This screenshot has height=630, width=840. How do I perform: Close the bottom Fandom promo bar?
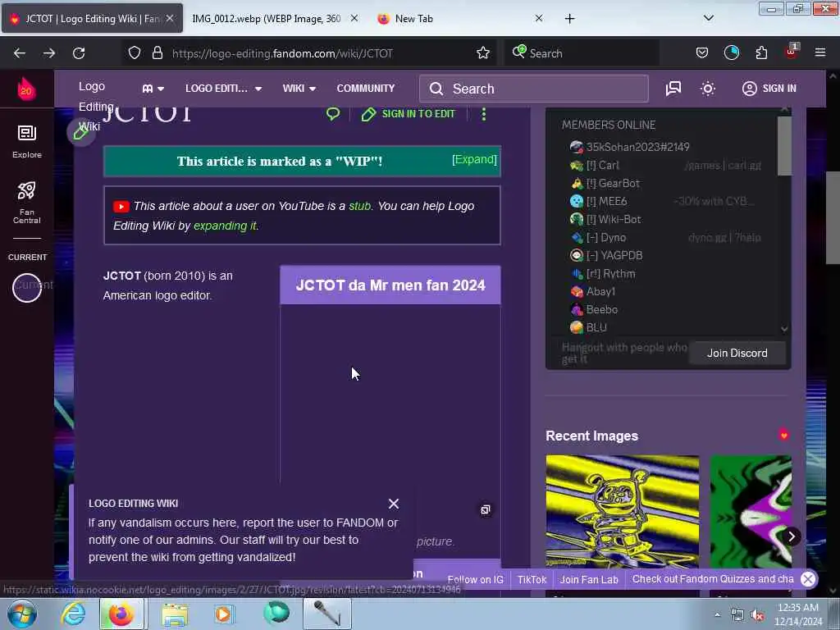pyautogui.click(x=808, y=578)
